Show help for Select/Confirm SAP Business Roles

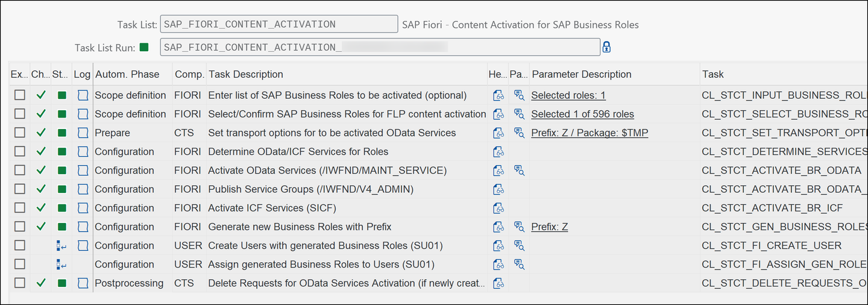coord(498,114)
